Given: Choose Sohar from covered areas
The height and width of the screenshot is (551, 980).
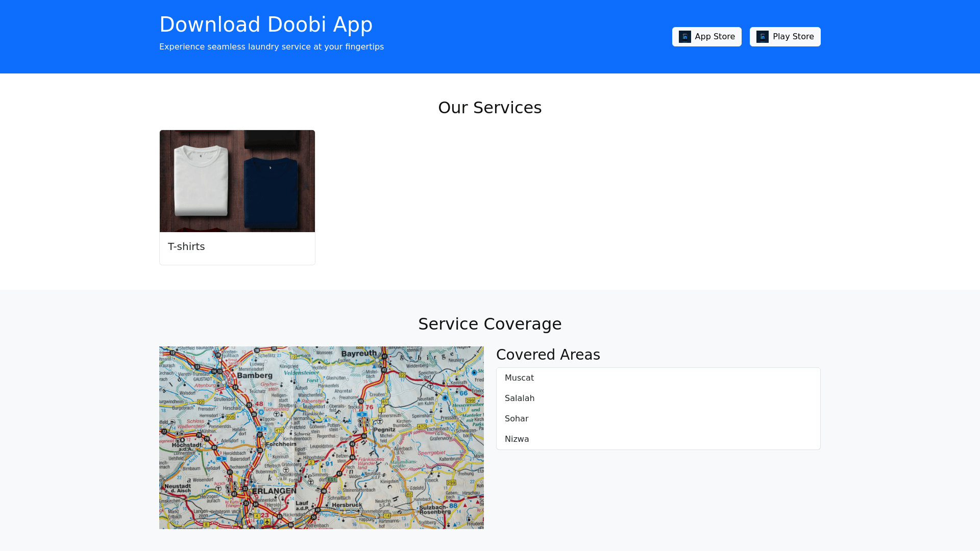Looking at the screenshot, I should coord(516,419).
